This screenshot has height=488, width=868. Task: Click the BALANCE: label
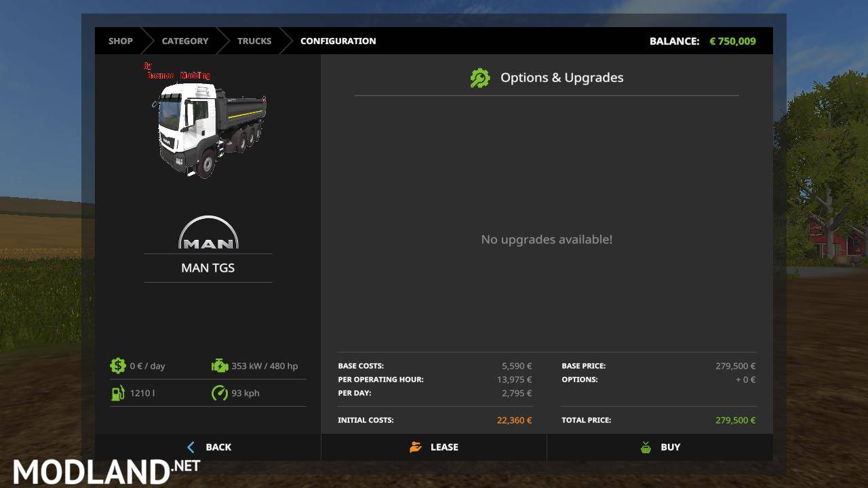pyautogui.click(x=675, y=41)
